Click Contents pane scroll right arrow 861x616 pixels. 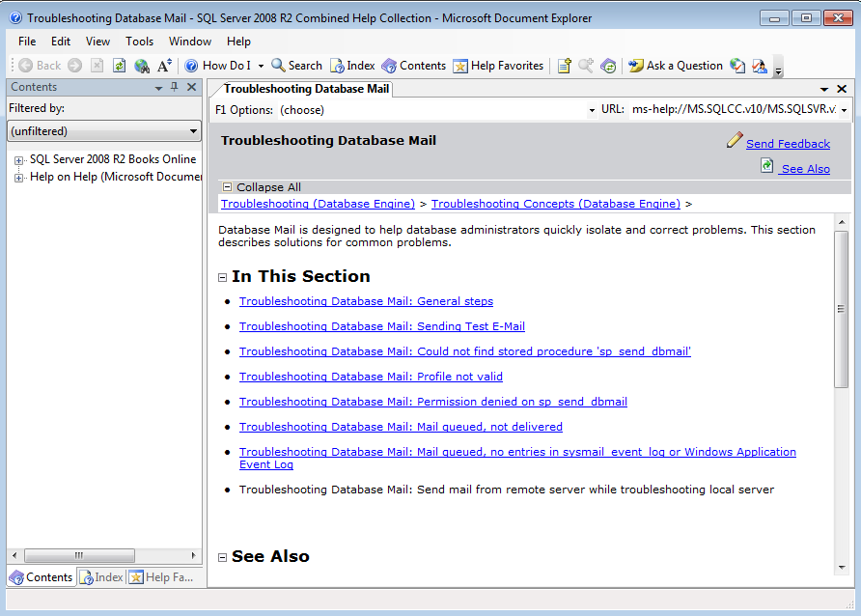coord(193,555)
